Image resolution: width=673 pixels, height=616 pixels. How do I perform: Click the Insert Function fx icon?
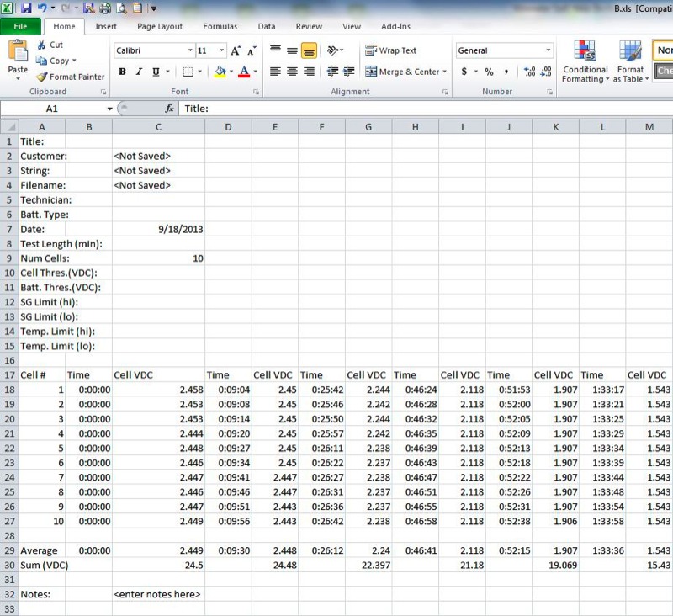[x=169, y=109]
